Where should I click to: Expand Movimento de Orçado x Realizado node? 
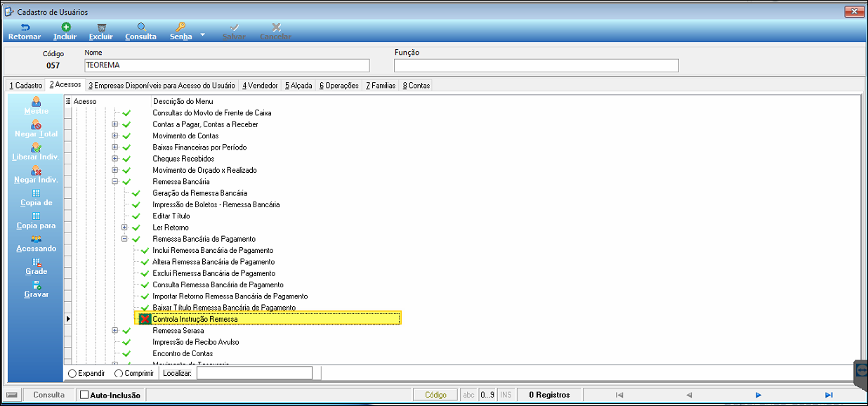click(115, 170)
